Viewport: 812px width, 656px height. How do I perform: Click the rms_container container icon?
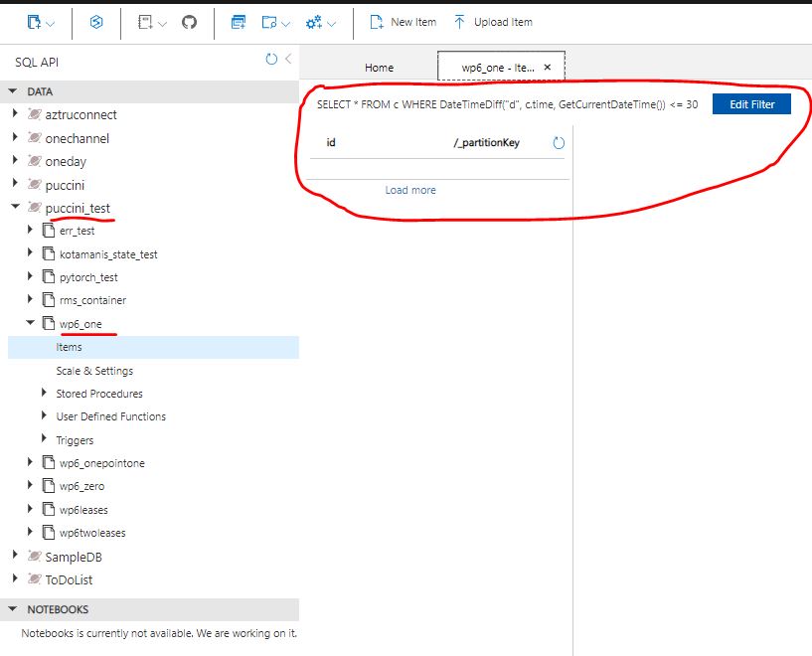[x=48, y=299]
